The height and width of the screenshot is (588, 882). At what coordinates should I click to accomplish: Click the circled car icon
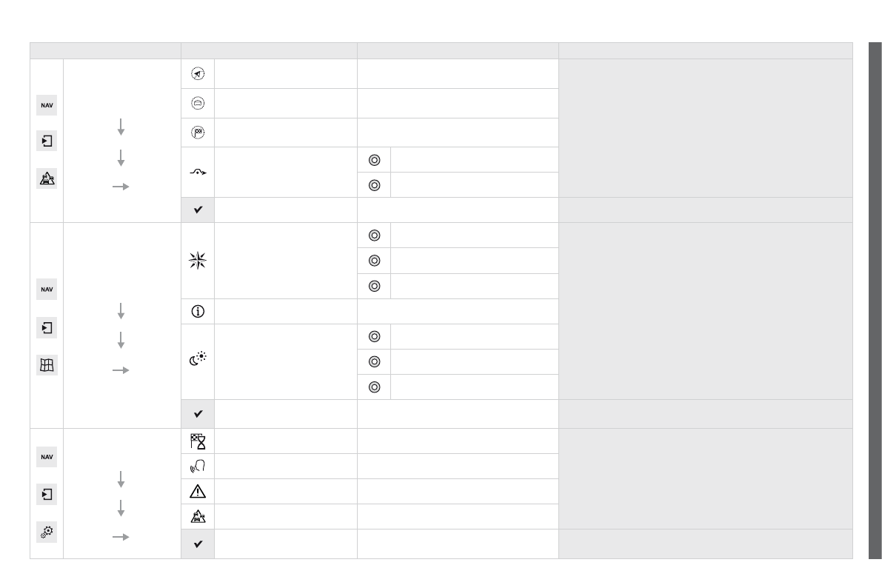click(x=198, y=104)
